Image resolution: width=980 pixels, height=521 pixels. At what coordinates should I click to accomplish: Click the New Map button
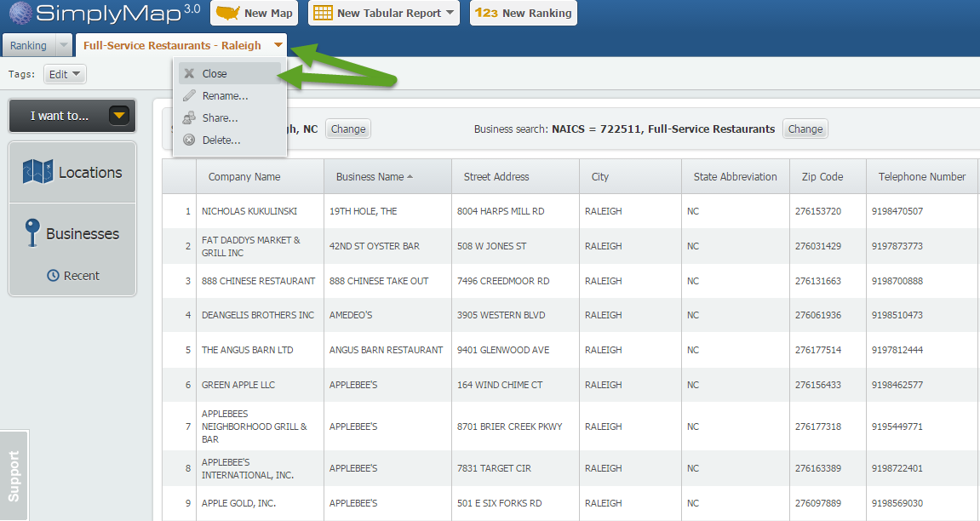[x=254, y=13]
